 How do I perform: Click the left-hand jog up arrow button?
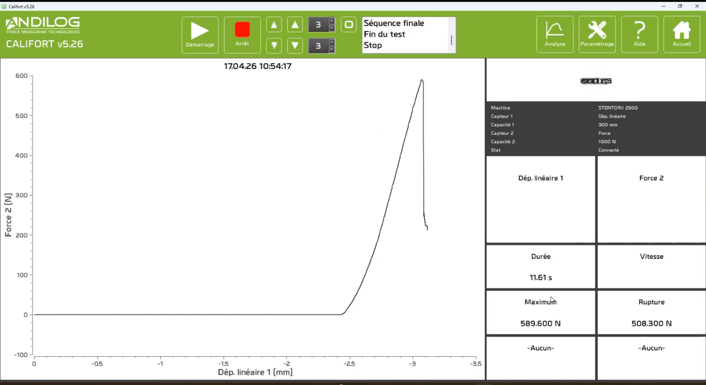[x=274, y=25]
